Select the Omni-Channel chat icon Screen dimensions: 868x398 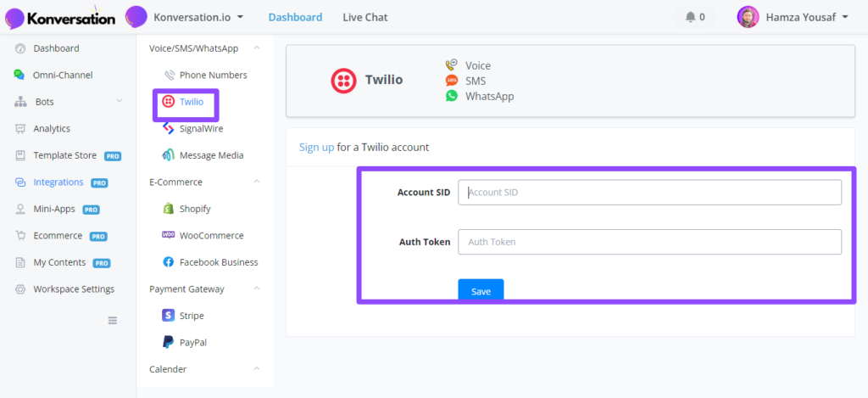[20, 75]
